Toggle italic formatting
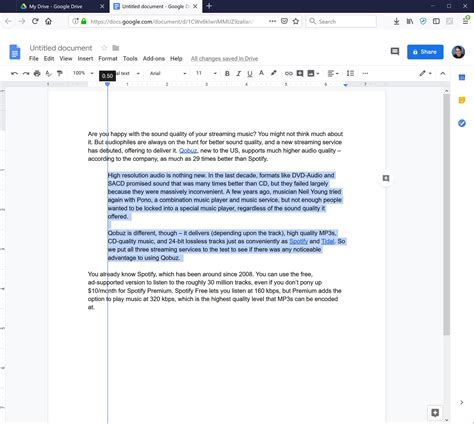The height and width of the screenshot is (424, 474). point(238,74)
